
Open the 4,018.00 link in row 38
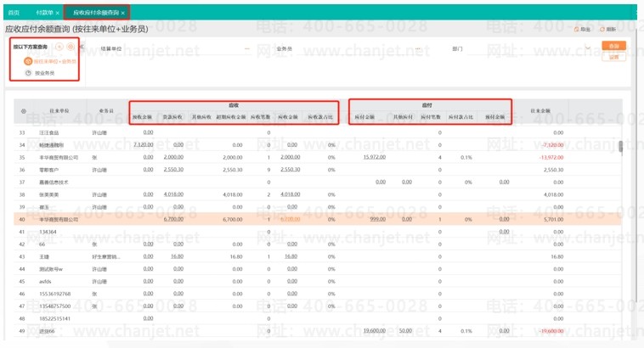pyautogui.click(x=173, y=194)
